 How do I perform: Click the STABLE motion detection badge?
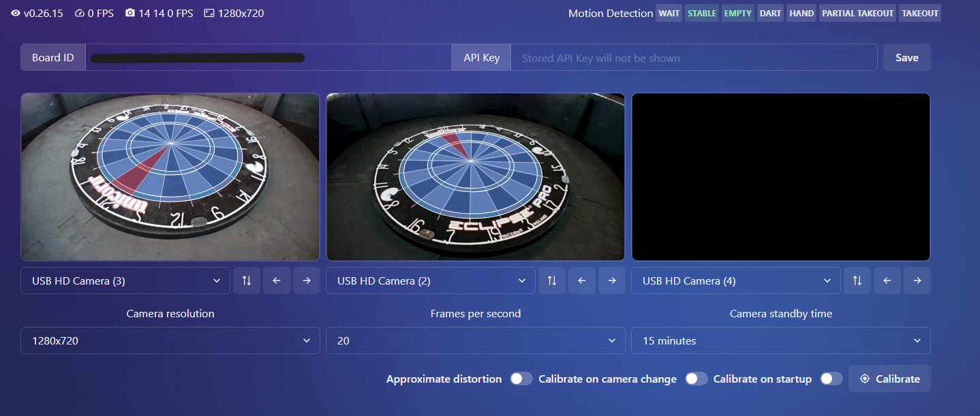tap(701, 13)
